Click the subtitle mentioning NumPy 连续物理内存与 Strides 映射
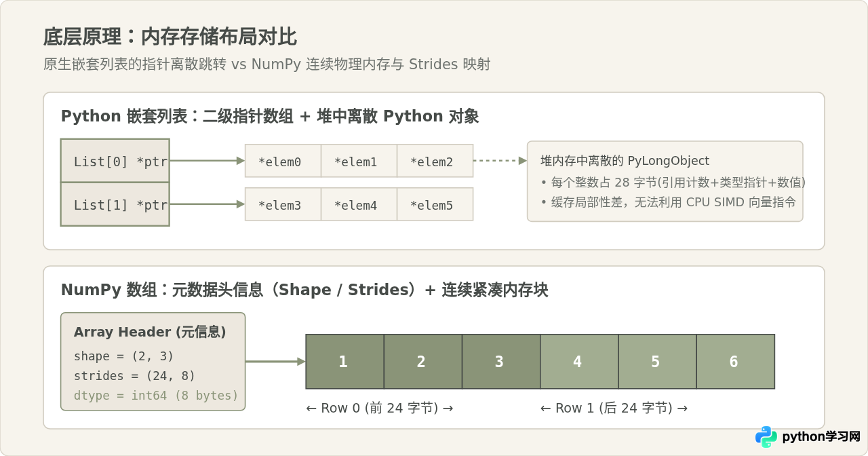This screenshot has height=456, width=868. coord(267,64)
